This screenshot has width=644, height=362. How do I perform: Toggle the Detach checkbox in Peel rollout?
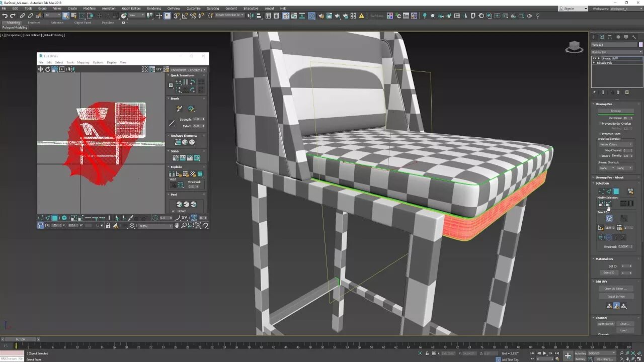pos(174,211)
